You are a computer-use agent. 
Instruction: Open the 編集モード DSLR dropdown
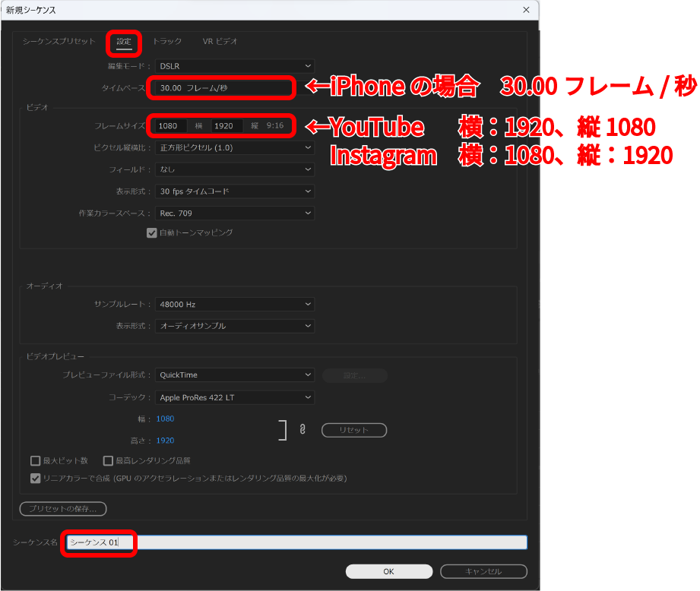click(x=234, y=67)
